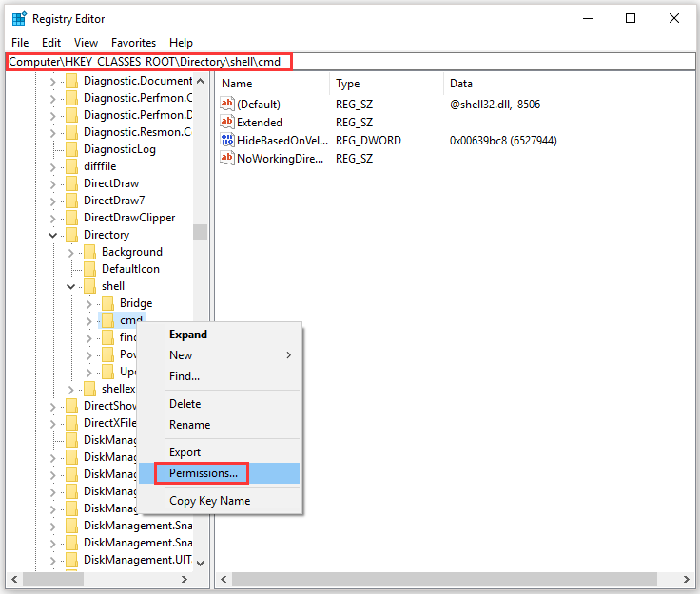This screenshot has width=700, height=594.
Task: Open the File menu
Action: tap(20, 43)
